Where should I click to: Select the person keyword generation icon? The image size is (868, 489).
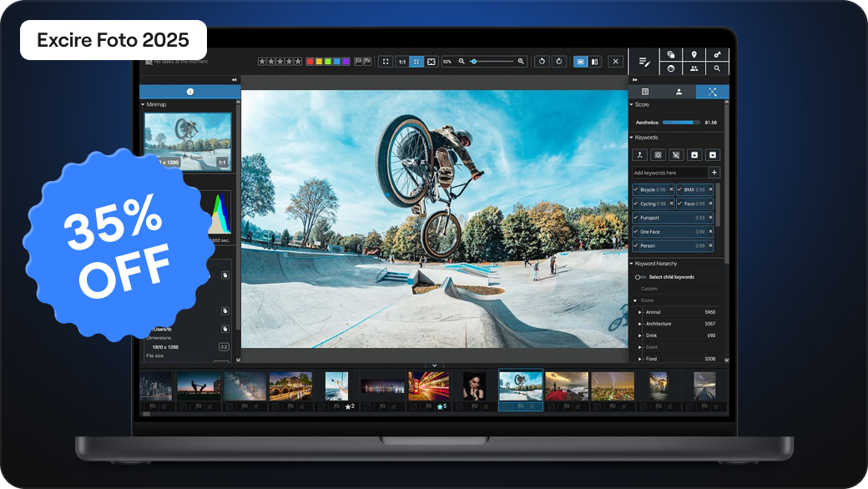coord(640,154)
